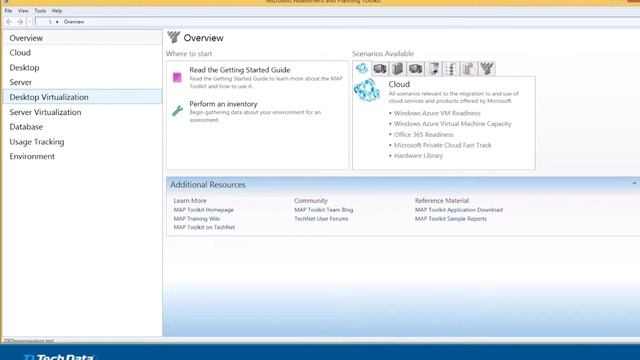
Task: Select Desktop Virtualization in the left navigation
Action: pyautogui.click(x=82, y=97)
